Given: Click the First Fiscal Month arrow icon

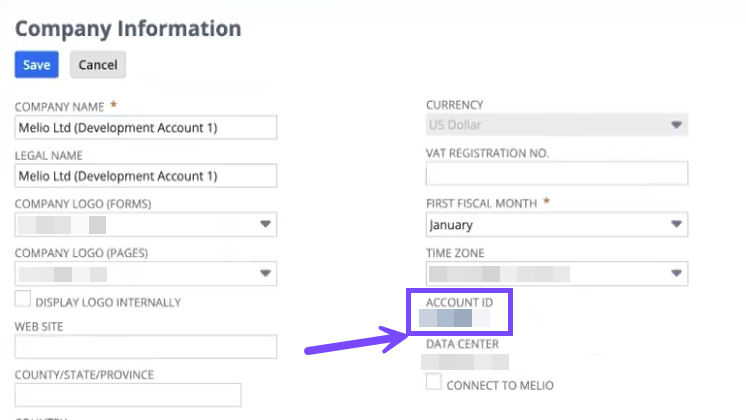Looking at the screenshot, I should point(677,224).
